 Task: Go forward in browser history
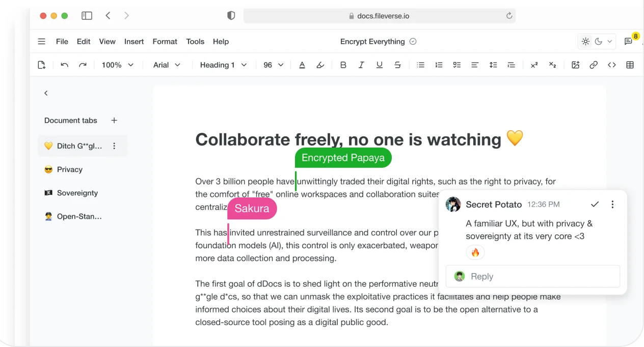(x=126, y=16)
